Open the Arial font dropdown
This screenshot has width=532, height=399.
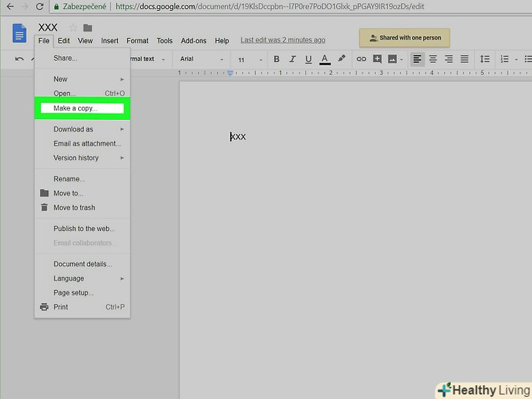point(202,59)
